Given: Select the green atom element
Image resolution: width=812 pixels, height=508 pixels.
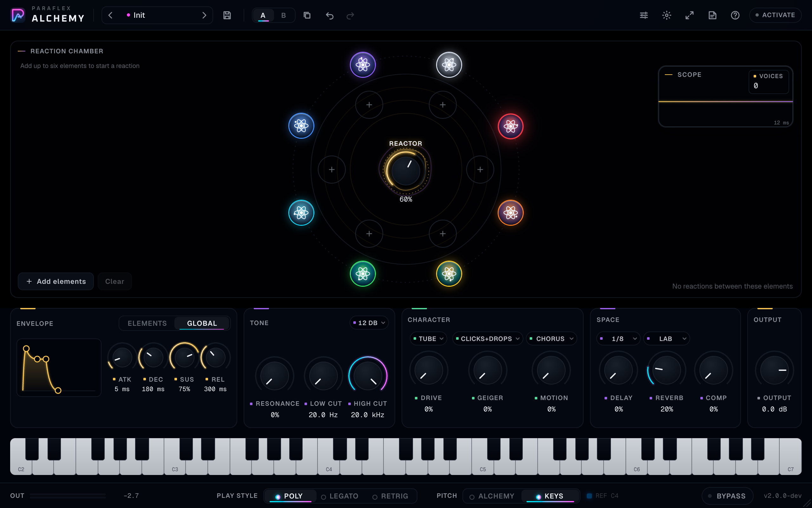Looking at the screenshot, I should click(x=363, y=274).
